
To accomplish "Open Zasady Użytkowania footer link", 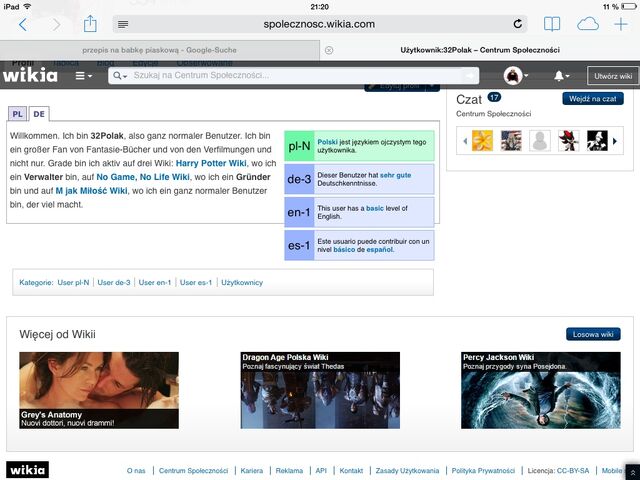I will pyautogui.click(x=407, y=471).
